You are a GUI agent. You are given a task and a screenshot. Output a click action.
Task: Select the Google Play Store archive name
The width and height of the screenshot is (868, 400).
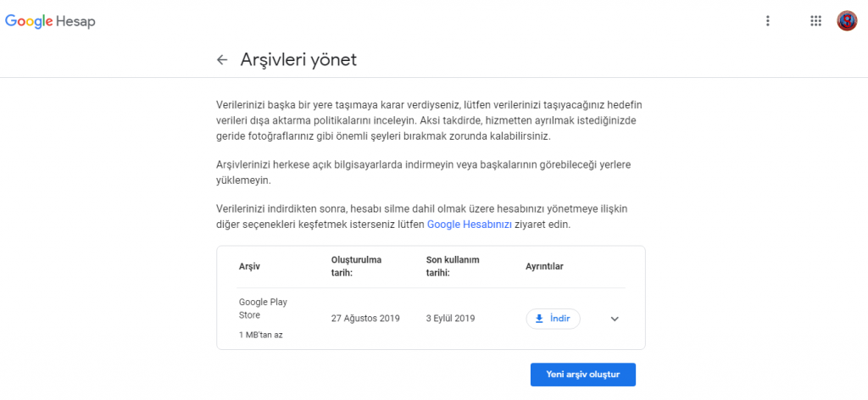tap(263, 308)
